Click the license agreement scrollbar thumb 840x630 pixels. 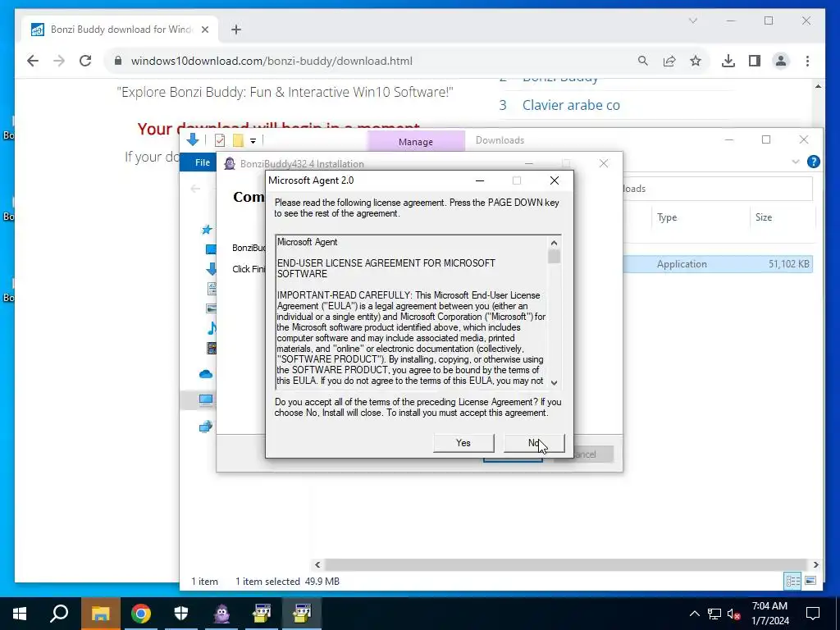point(554,257)
